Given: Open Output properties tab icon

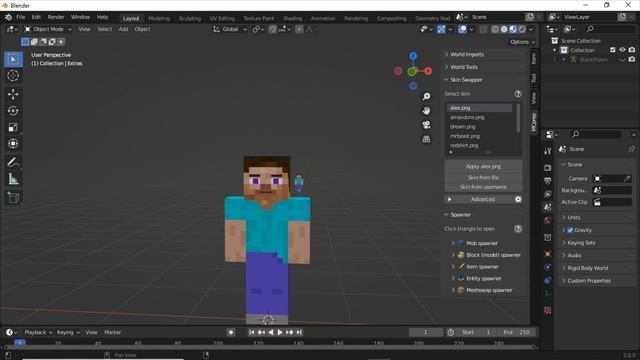Looking at the screenshot, I should point(548,181).
